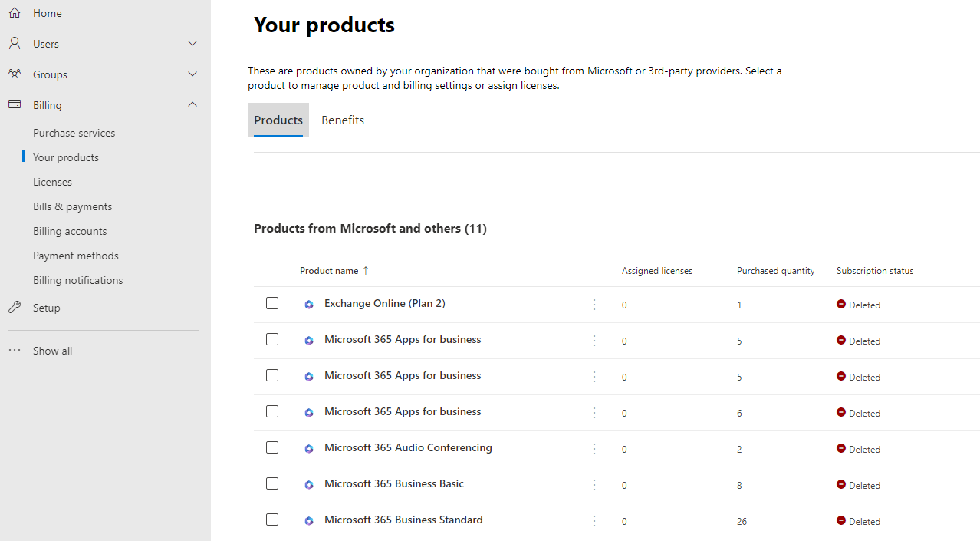The width and height of the screenshot is (980, 541).
Task: Click purchased quantity 26 for Business Standard
Action: click(x=742, y=521)
